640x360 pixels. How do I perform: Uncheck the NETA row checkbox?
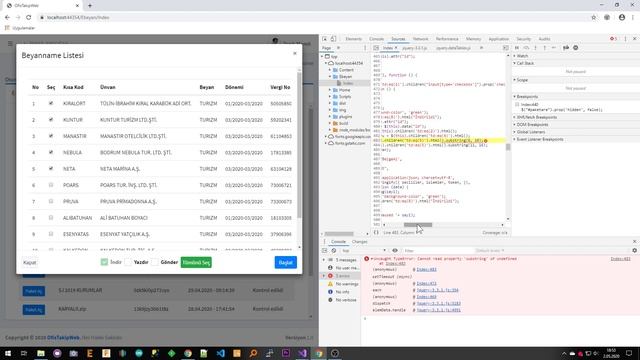click(51, 169)
